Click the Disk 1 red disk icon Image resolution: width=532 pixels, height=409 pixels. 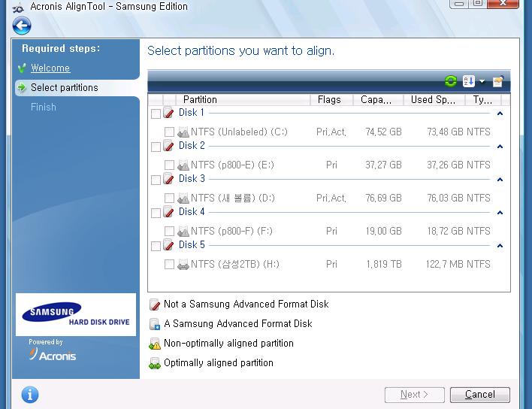click(x=169, y=114)
